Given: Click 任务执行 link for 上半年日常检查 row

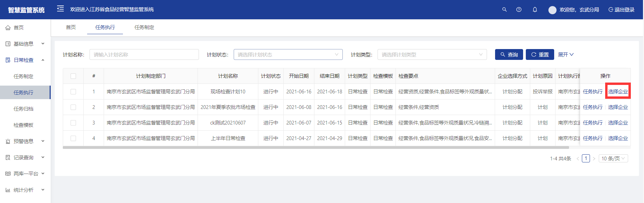Looking at the screenshot, I should [592, 138].
